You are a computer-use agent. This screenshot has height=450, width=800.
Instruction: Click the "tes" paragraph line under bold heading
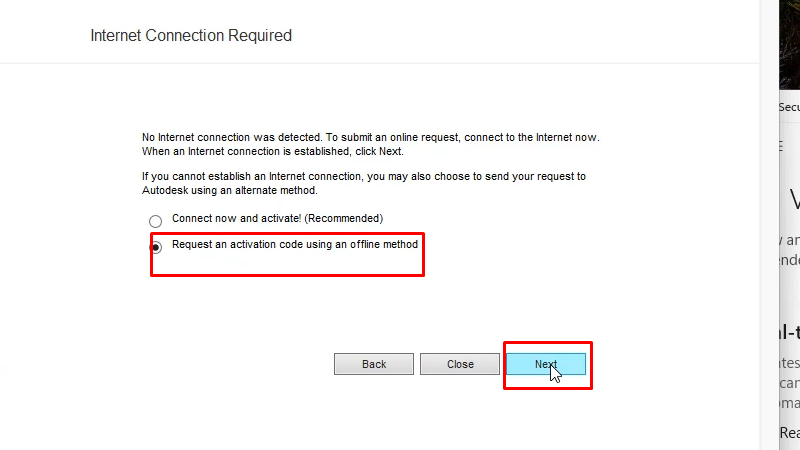(x=789, y=364)
